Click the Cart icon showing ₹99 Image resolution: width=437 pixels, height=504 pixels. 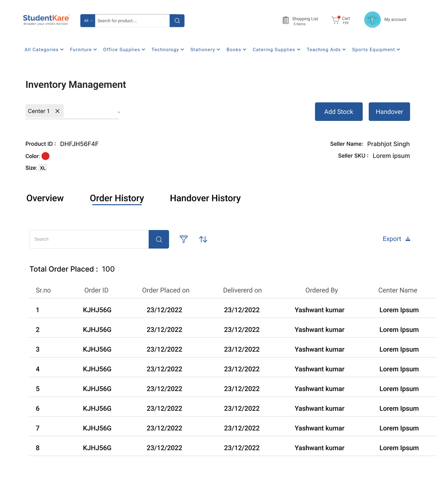point(336,20)
